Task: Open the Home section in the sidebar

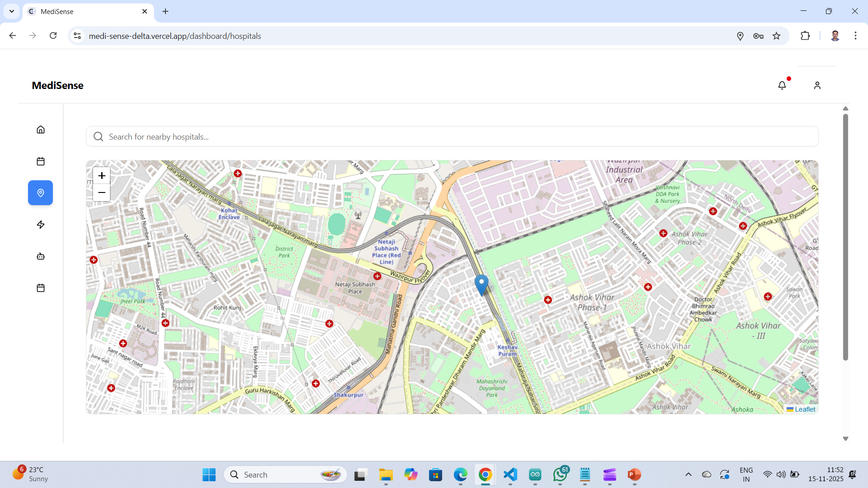Action: pos(40,129)
